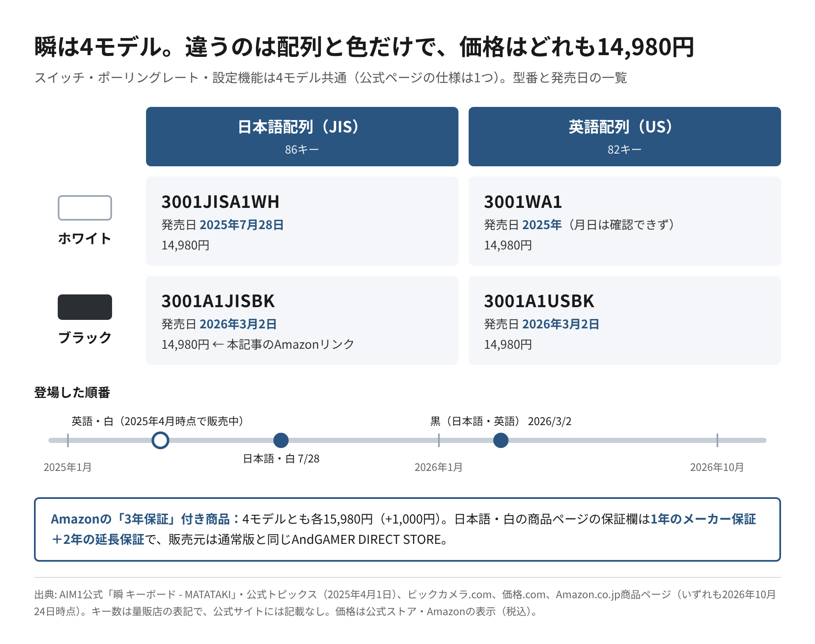Click the main headline 瞬は4モデル
Image resolution: width=815 pixels, height=644 pixels.
[x=364, y=47]
